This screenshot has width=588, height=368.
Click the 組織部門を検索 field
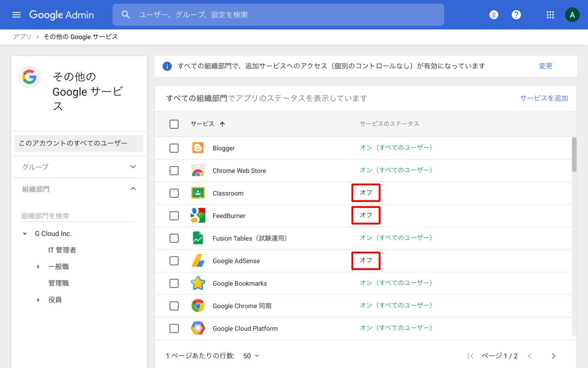tap(79, 216)
